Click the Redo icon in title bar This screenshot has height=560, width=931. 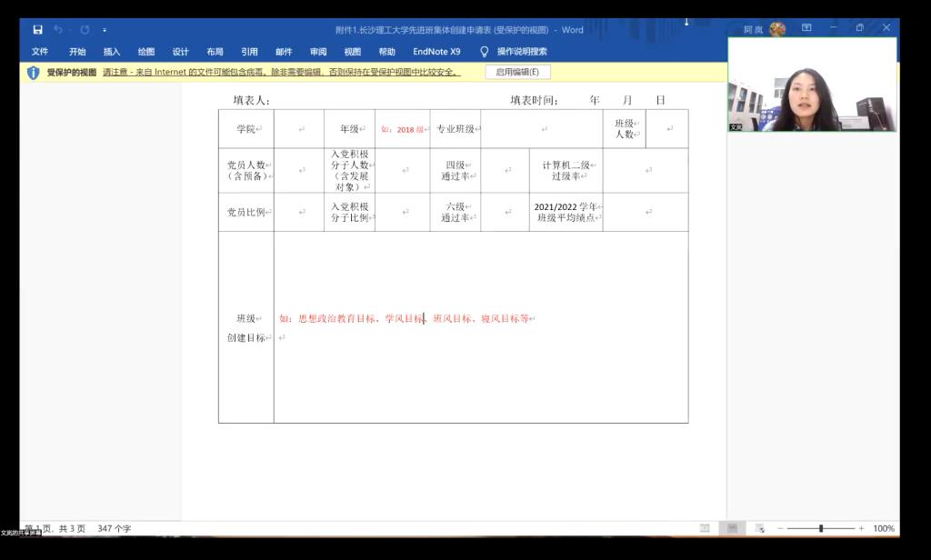[x=84, y=30]
